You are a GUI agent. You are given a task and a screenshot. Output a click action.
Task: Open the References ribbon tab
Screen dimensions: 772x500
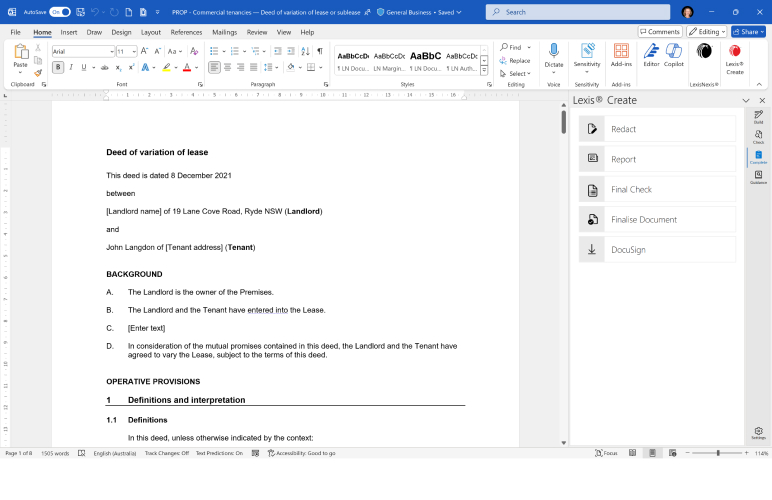[x=186, y=32]
